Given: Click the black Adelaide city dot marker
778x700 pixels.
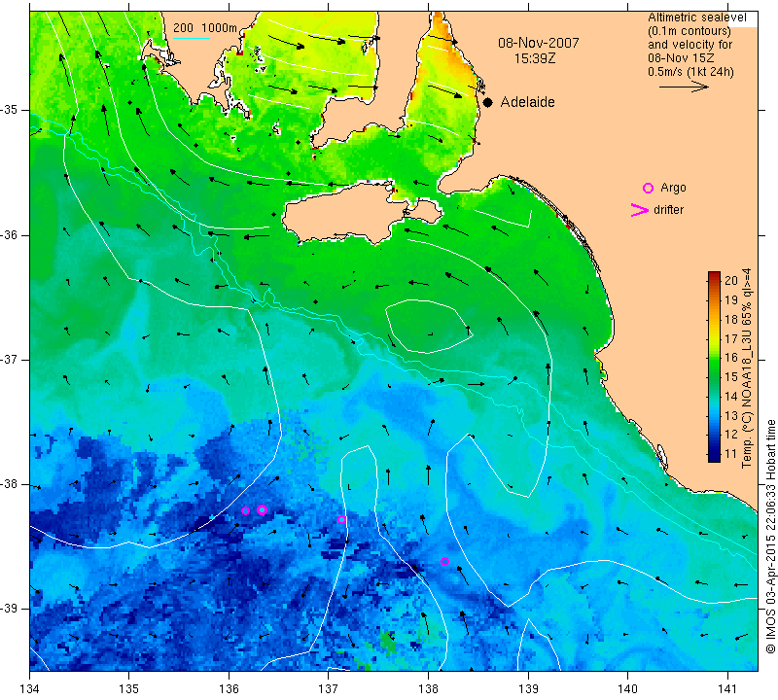Looking at the screenshot, I should click(x=488, y=103).
